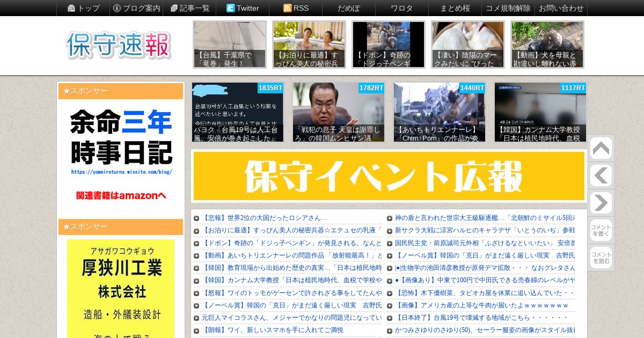Click the yomeireturns.wixsite.com blog URL text
Screen dimensions: 644x338
[121, 172]
